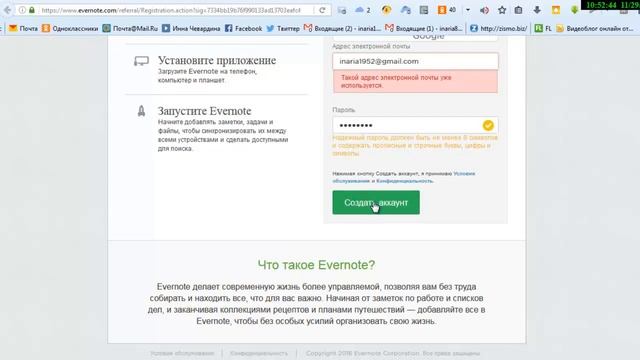Click the rocket icon beside Запустите Evernote
The width and height of the screenshot is (640, 360).
tap(141, 111)
